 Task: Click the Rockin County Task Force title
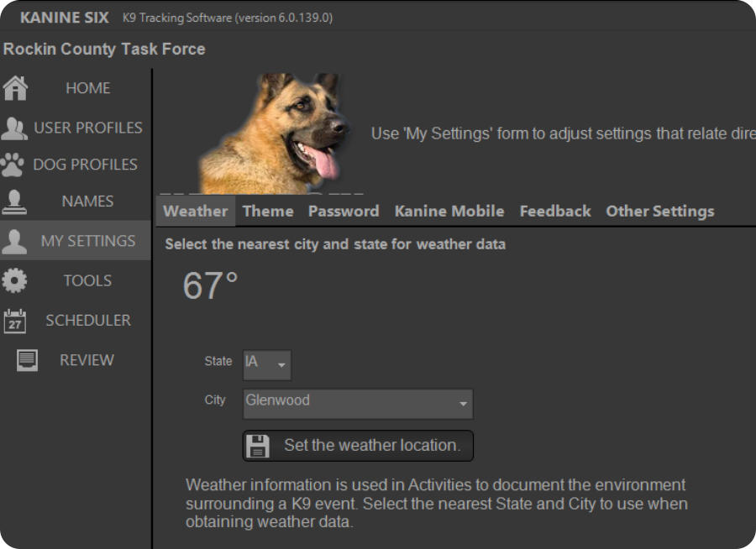click(x=104, y=50)
